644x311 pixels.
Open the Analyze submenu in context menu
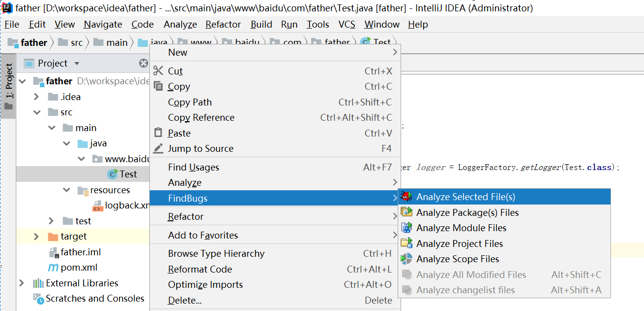(x=275, y=182)
